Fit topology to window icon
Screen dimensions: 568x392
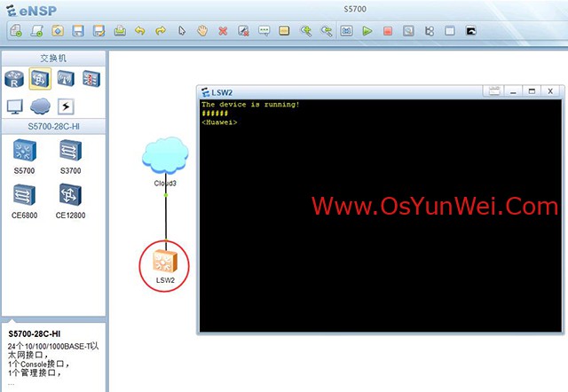pyautogui.click(x=347, y=31)
